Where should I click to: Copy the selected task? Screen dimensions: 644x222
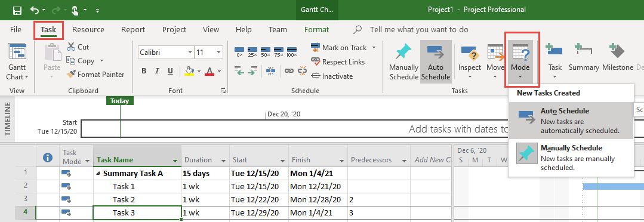click(x=81, y=61)
